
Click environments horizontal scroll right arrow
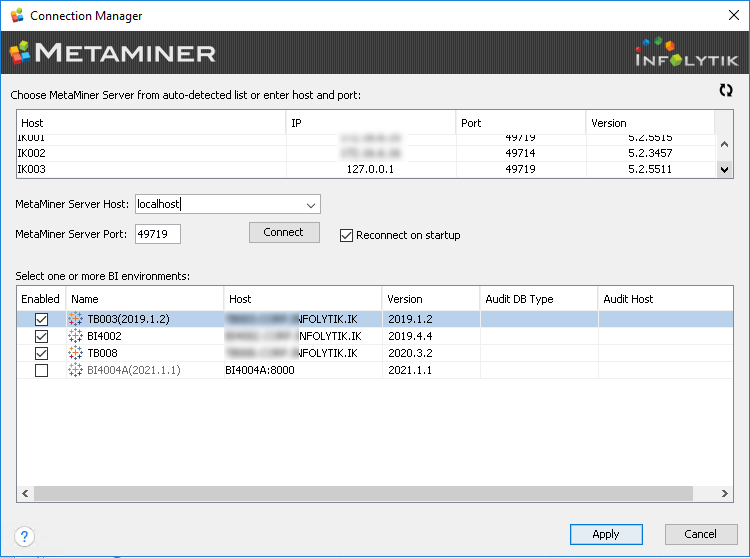tap(725, 493)
